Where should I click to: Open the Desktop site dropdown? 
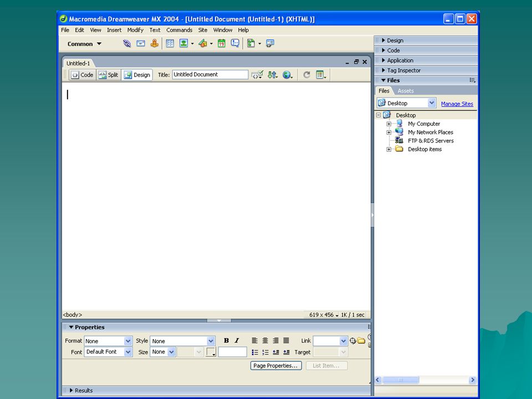coord(432,103)
